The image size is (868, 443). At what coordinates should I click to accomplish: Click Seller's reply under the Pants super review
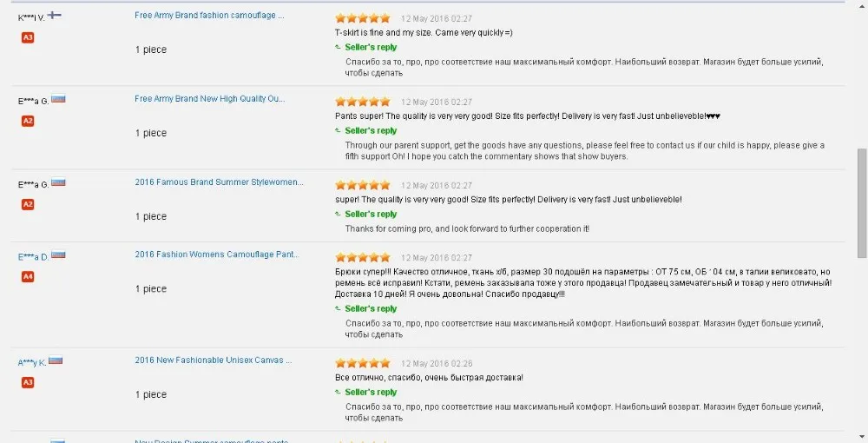[371, 130]
